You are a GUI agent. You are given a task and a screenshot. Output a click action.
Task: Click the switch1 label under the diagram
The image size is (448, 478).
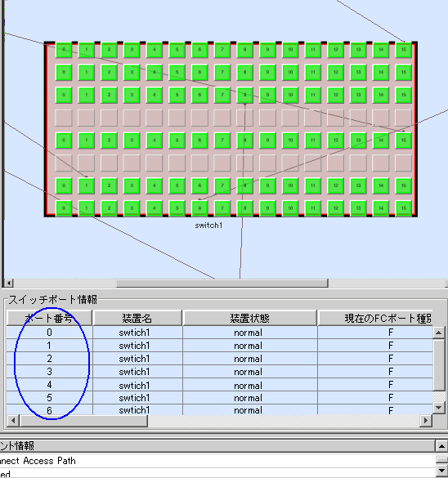(x=209, y=226)
